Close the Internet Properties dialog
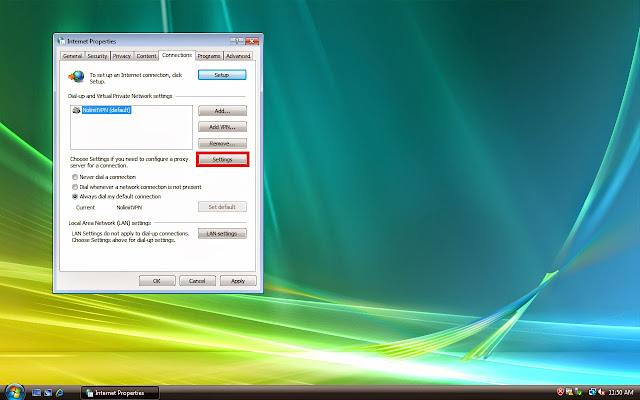This screenshot has height=400, width=640. coord(252,41)
